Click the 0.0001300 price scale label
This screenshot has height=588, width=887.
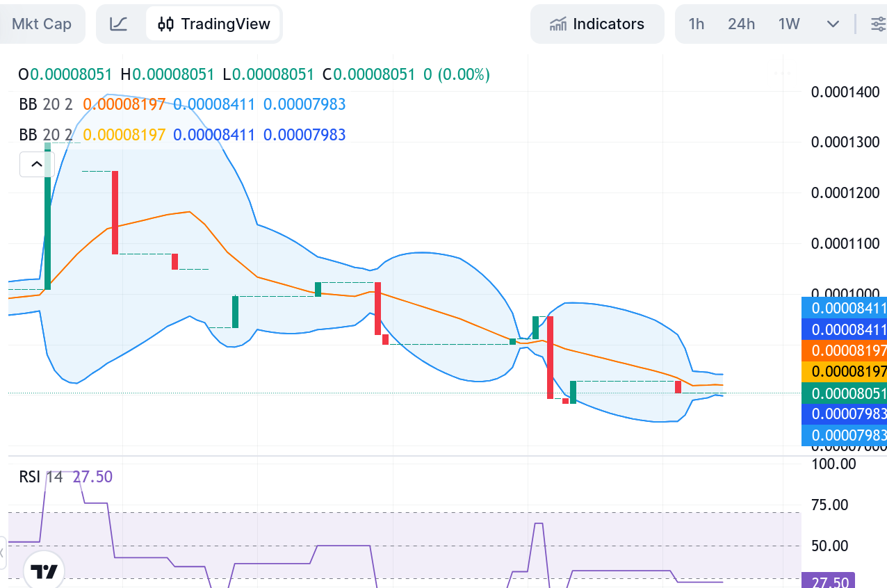click(x=845, y=142)
